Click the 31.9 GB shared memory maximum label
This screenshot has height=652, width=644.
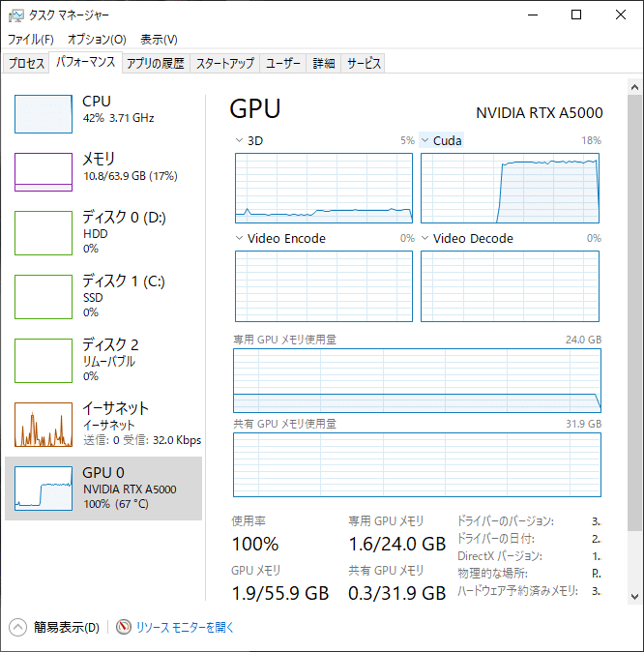(583, 424)
